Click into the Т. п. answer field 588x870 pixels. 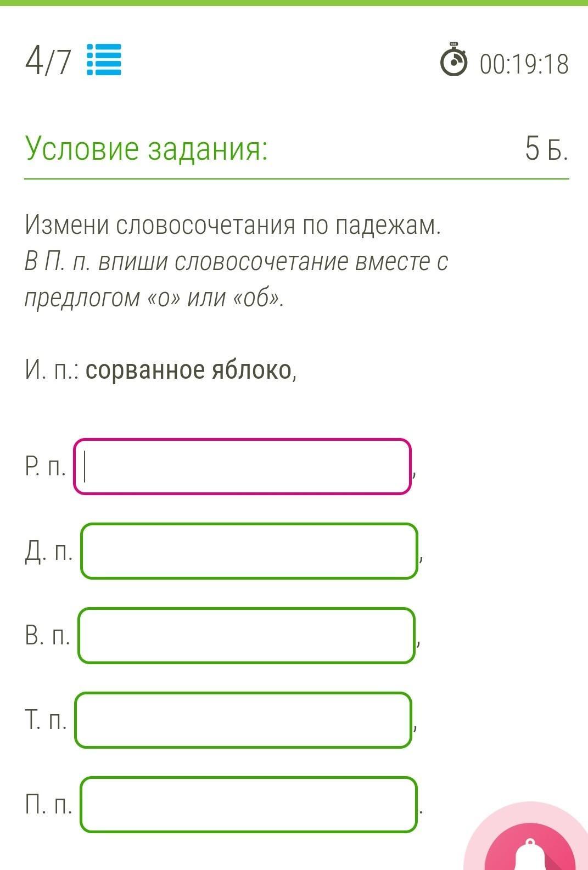[243, 720]
